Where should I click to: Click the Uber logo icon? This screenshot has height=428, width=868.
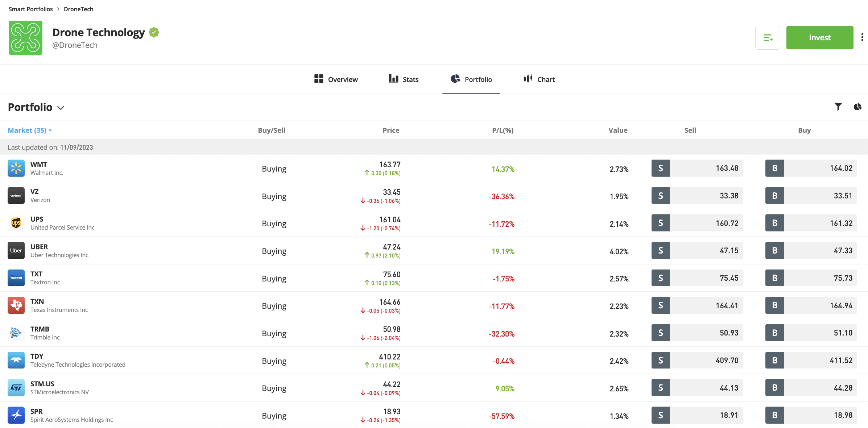16,251
